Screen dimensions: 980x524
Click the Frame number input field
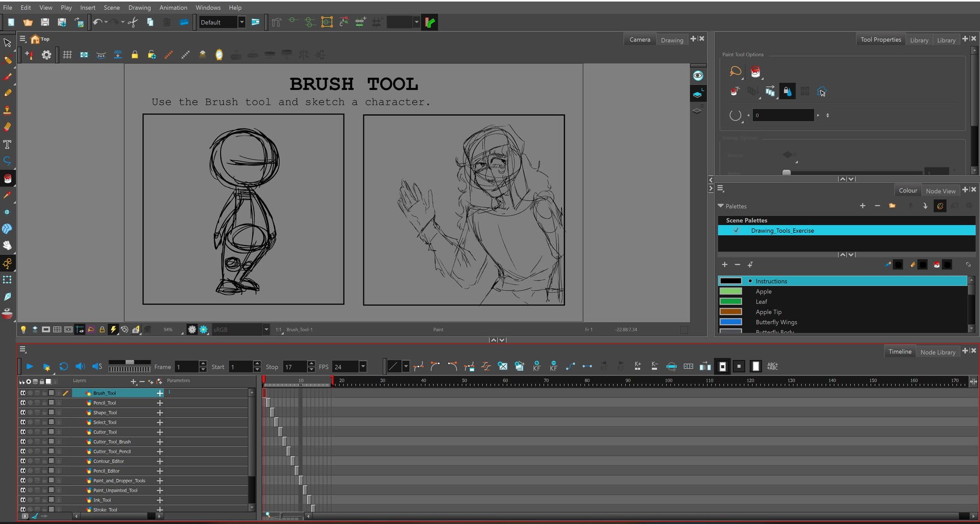[x=186, y=367]
